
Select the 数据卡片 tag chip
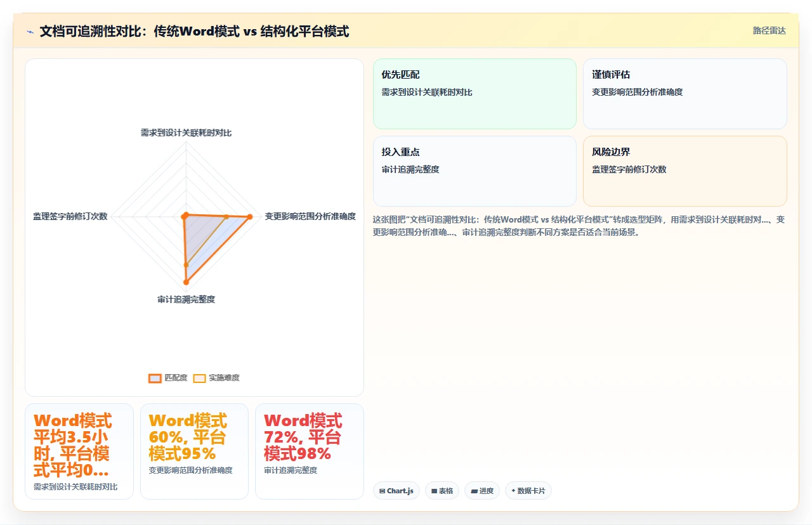[x=528, y=491]
